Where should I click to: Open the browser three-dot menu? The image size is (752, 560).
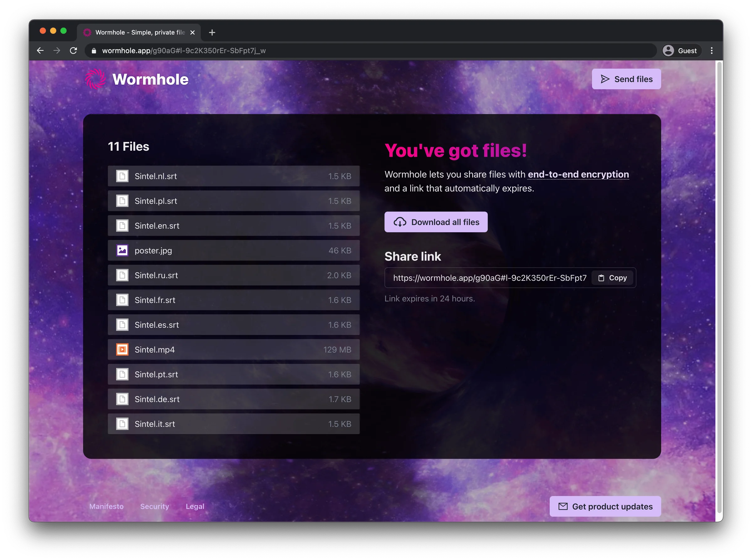[x=712, y=50]
